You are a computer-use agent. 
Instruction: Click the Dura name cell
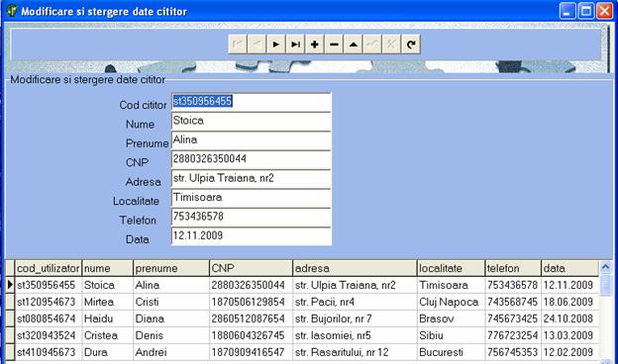[x=108, y=352]
